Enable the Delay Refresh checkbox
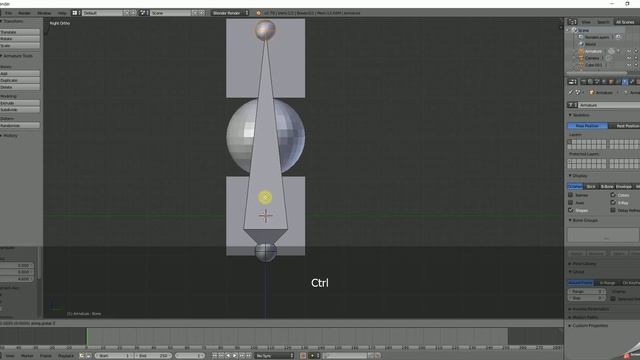640x360 pixels. tap(613, 210)
